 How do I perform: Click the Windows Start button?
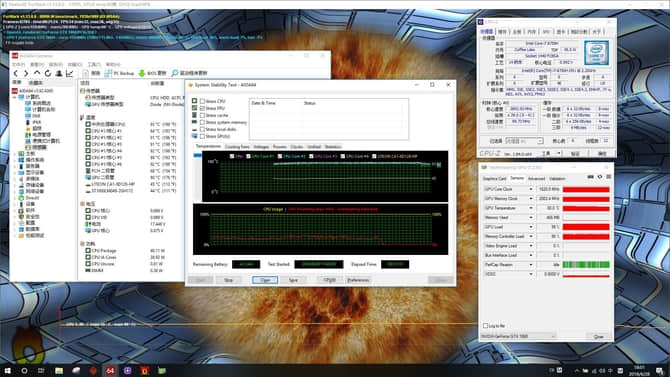[x=7, y=370]
